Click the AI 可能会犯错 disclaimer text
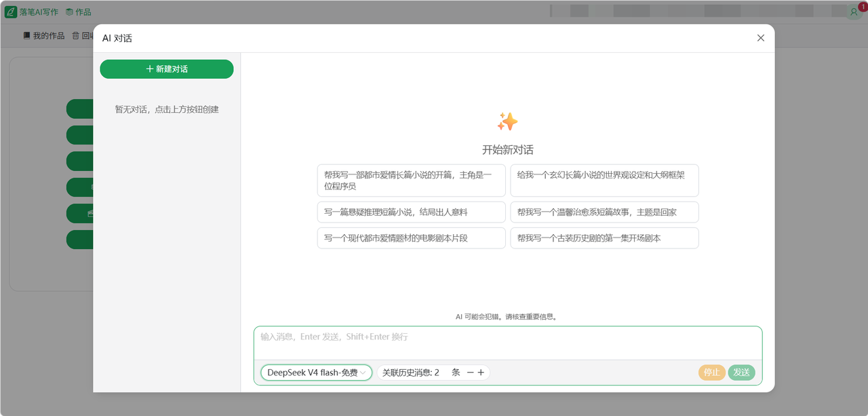The height and width of the screenshot is (416, 868). point(508,317)
